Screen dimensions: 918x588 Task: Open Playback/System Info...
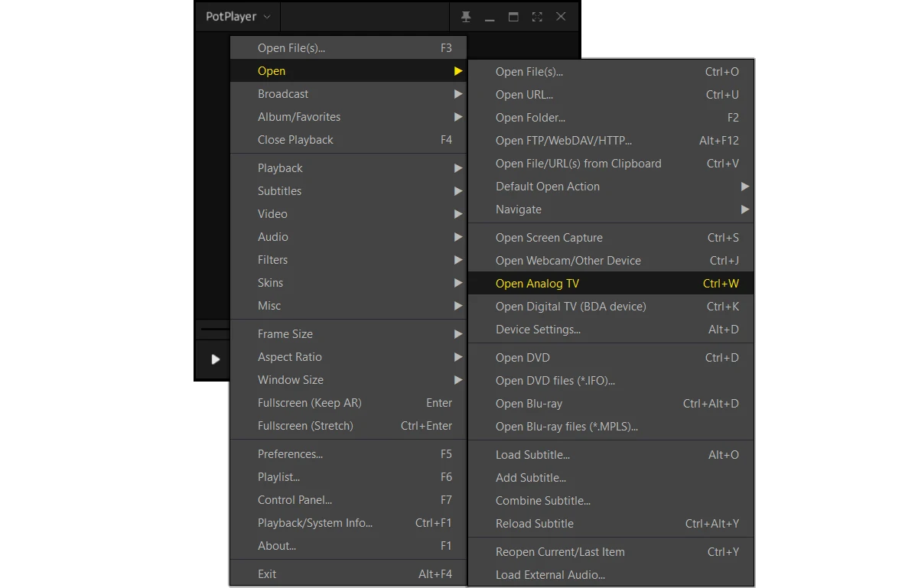pyautogui.click(x=348, y=523)
